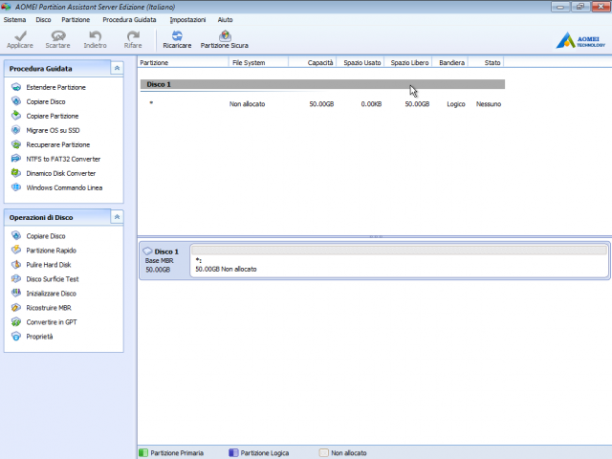The height and width of the screenshot is (459, 612).
Task: Click the Dinamico Disk Converter icon
Action: click(16, 173)
